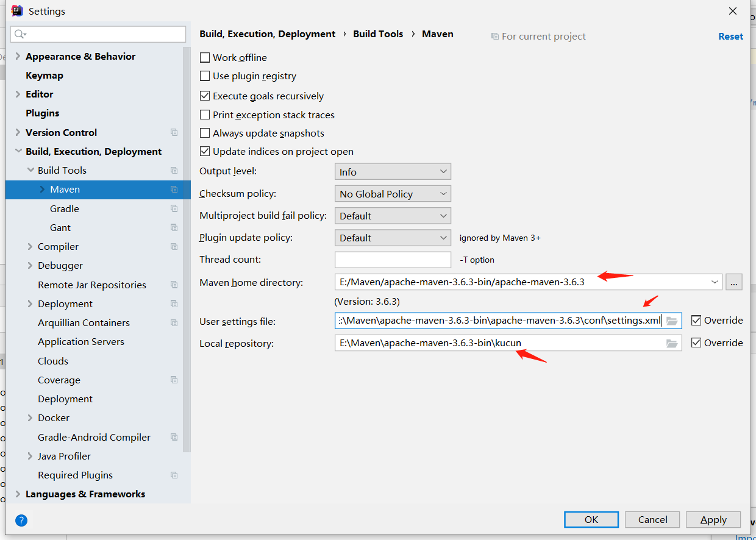
Task: Click the blue help question mark icon
Action: 21,520
